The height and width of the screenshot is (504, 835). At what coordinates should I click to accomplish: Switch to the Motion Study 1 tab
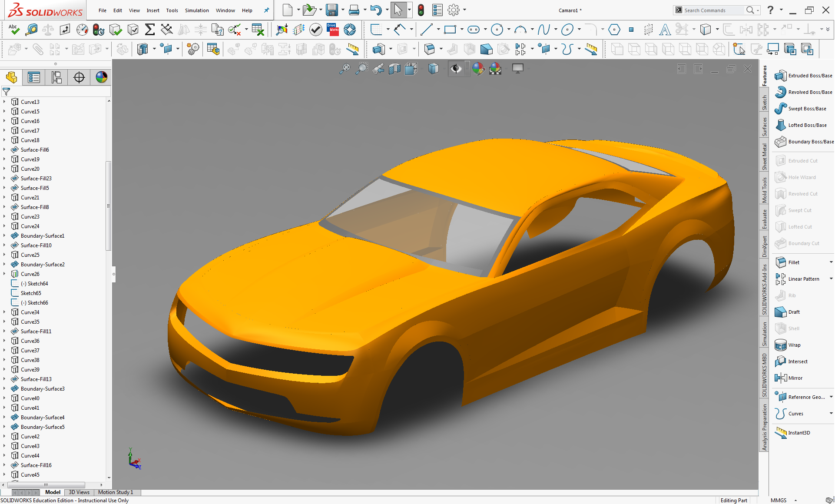click(x=115, y=492)
